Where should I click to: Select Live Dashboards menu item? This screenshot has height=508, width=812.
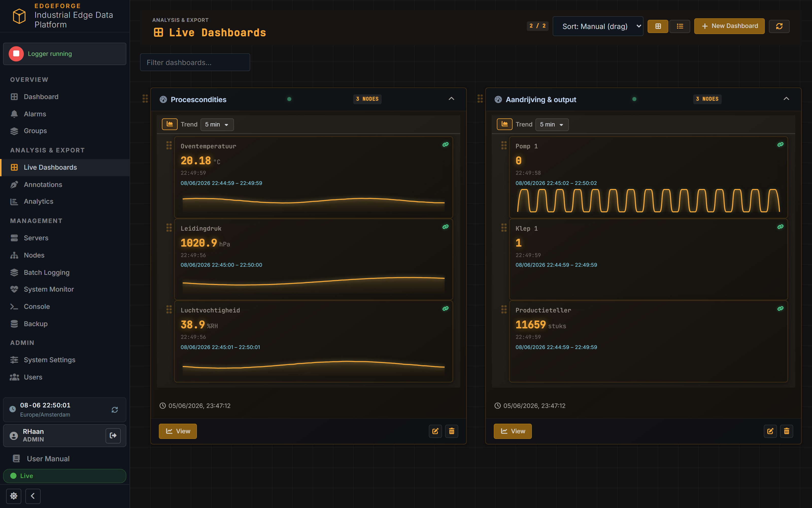65,167
